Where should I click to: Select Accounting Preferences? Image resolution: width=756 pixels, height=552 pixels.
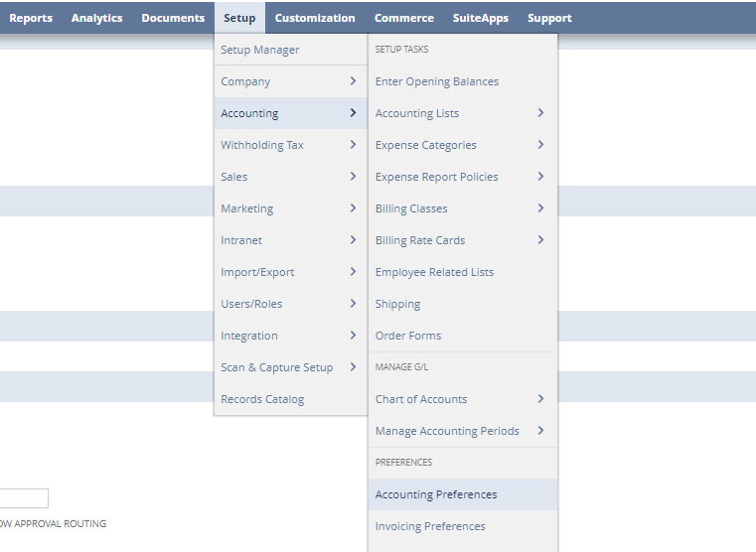(463, 494)
